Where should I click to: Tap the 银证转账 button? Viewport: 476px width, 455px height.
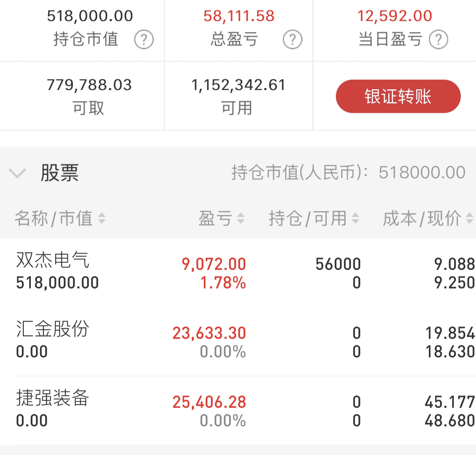pos(398,96)
